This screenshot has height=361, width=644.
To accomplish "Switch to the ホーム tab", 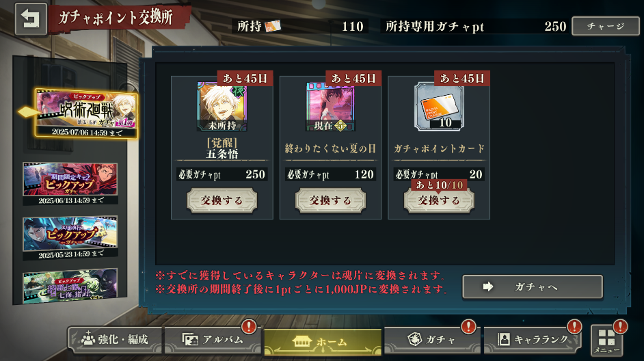I will point(323,342).
